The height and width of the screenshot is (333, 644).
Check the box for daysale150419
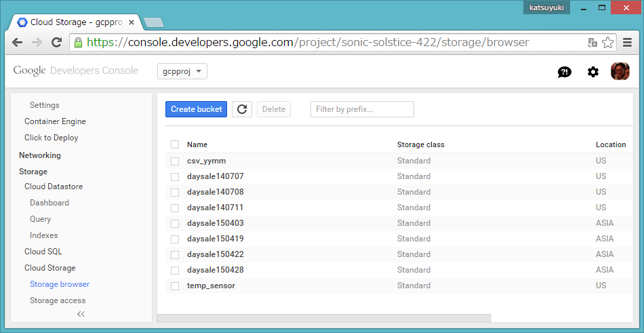coord(175,239)
